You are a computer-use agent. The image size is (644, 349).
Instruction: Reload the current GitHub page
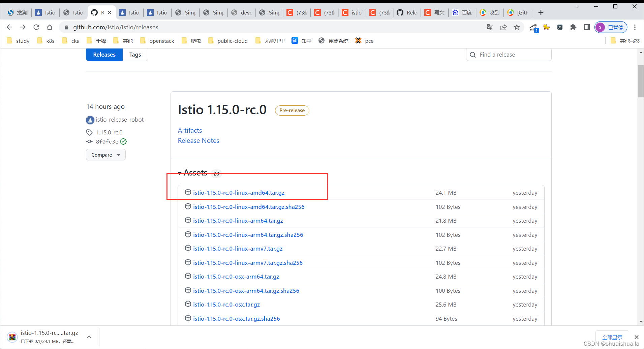pyautogui.click(x=36, y=27)
